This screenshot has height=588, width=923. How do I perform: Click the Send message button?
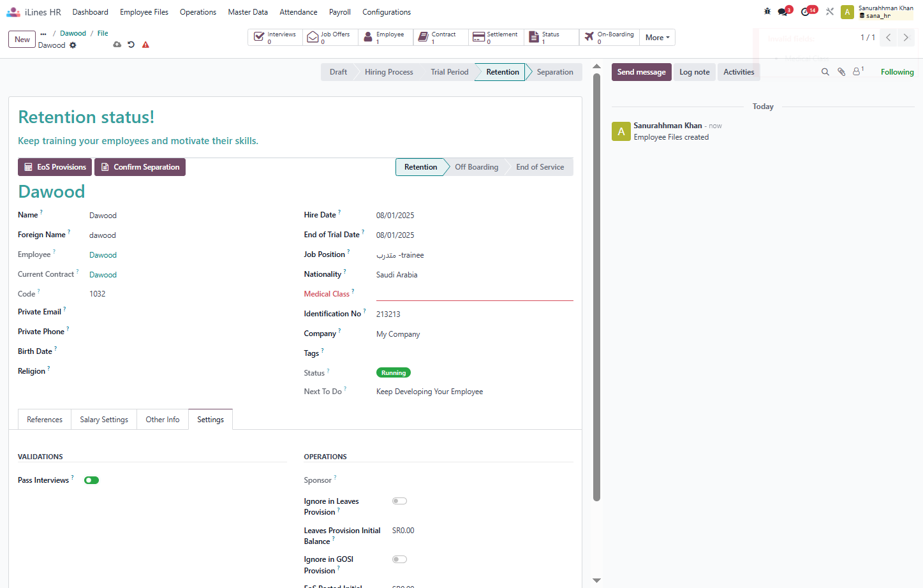641,72
